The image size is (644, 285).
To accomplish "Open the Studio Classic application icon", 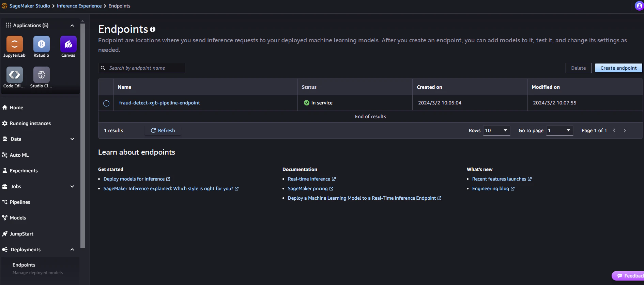I will pyautogui.click(x=42, y=75).
